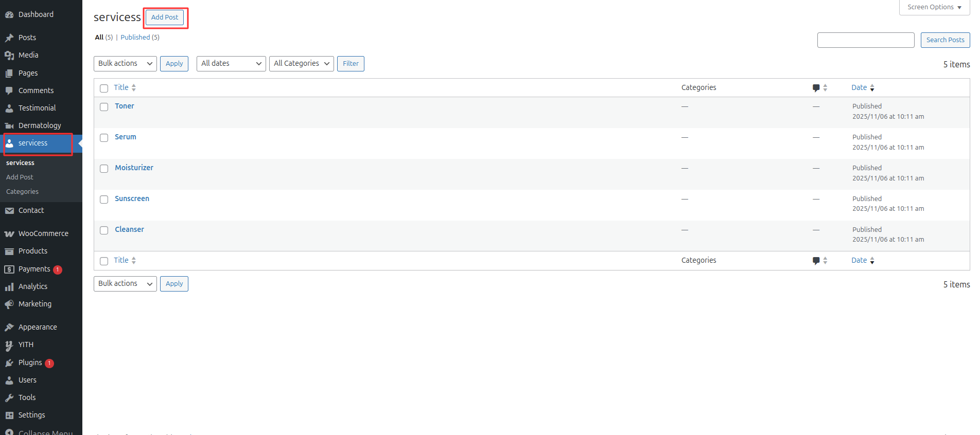
Task: Click the top Apply button
Action: point(174,64)
